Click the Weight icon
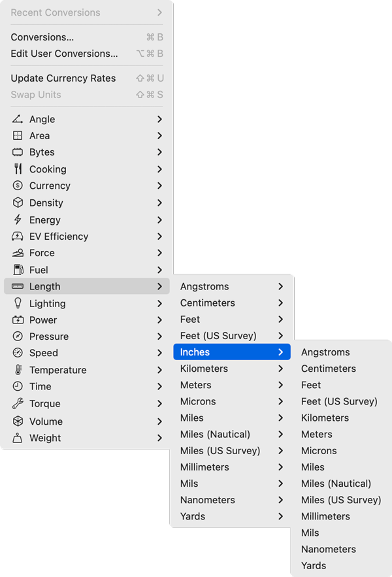The width and height of the screenshot is (392, 577). click(x=18, y=438)
